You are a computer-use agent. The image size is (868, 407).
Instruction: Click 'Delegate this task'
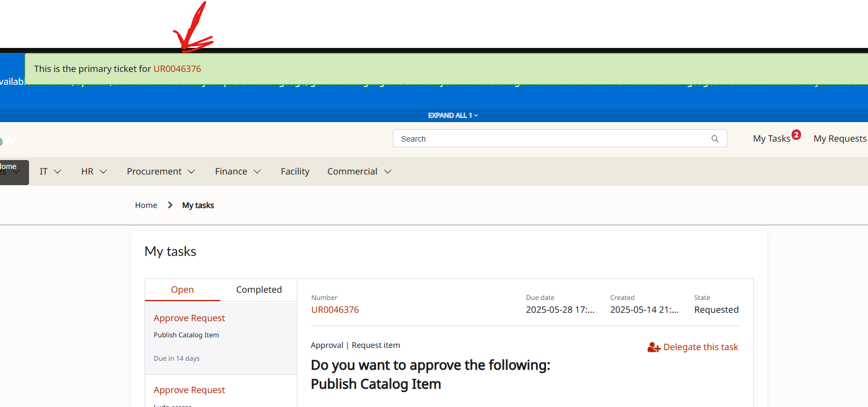(701, 347)
